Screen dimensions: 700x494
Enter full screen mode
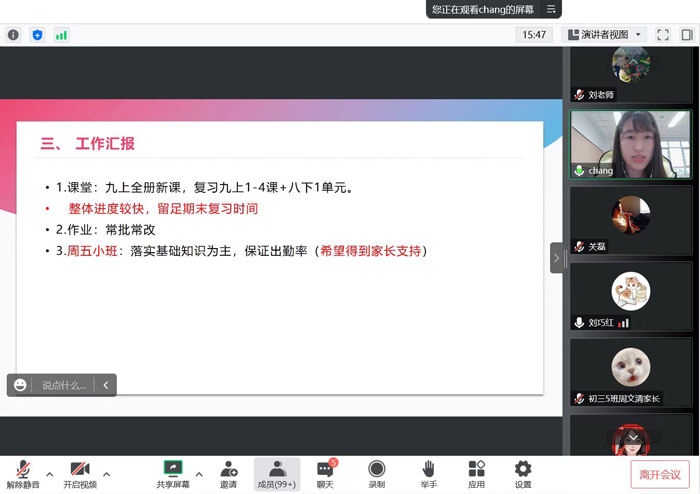click(x=663, y=35)
